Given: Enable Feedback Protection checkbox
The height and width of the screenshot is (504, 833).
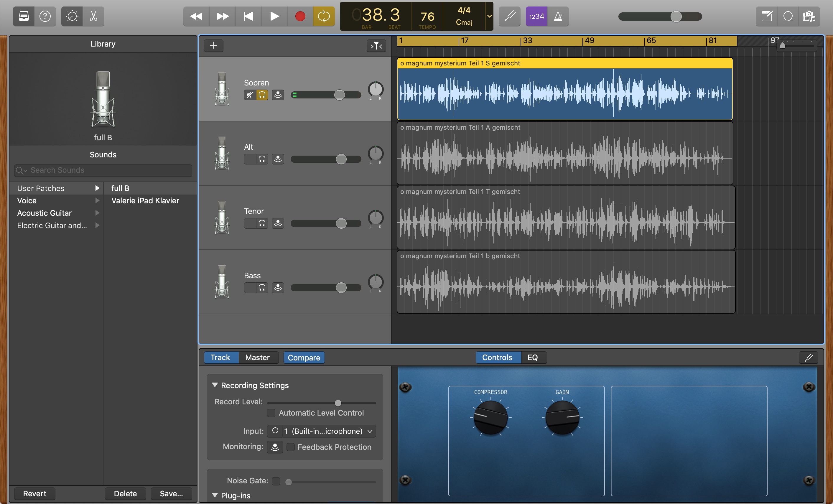Looking at the screenshot, I should 290,447.
